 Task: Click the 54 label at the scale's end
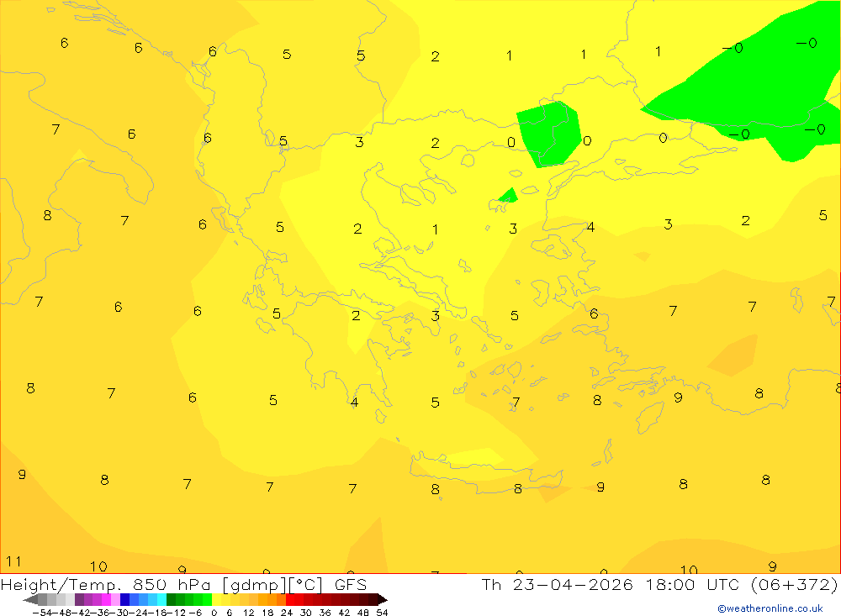(382, 613)
